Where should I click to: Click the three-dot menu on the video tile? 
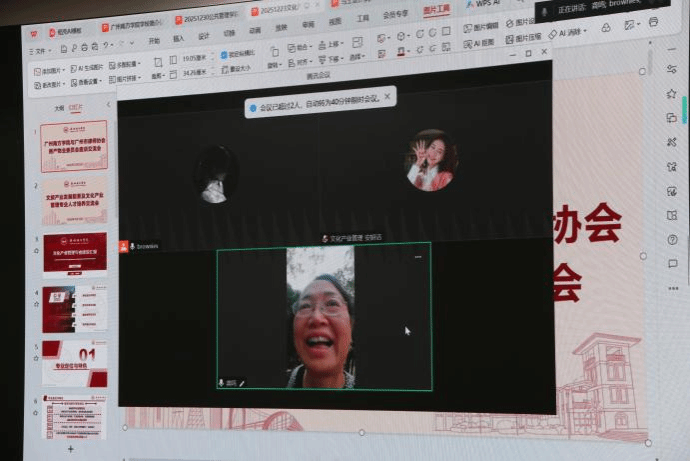pyautogui.click(x=418, y=257)
